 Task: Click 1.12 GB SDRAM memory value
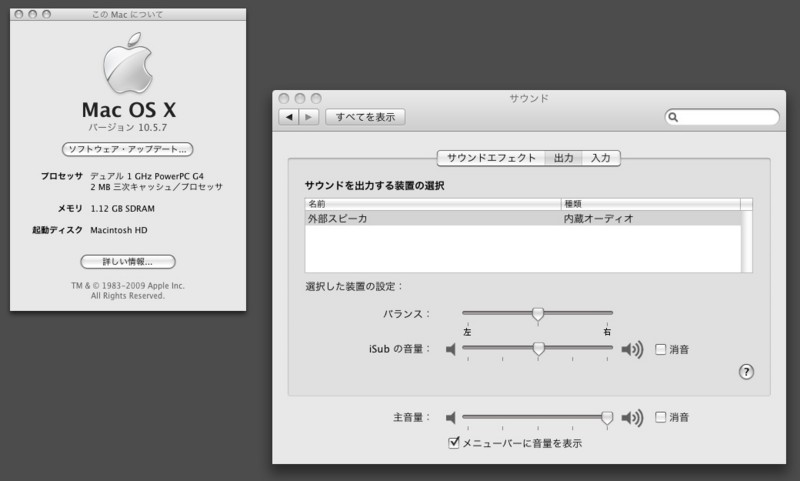click(x=122, y=209)
